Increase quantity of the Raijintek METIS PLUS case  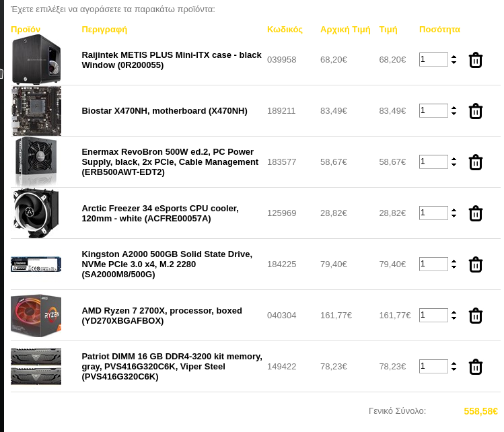coord(454,57)
